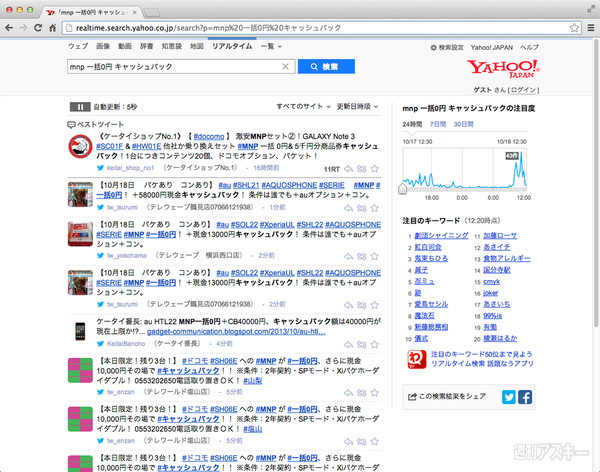Screen dimensions: 600x472
Task: Toggle fullscreen with the window expand arrows
Action: tap(591, 9)
